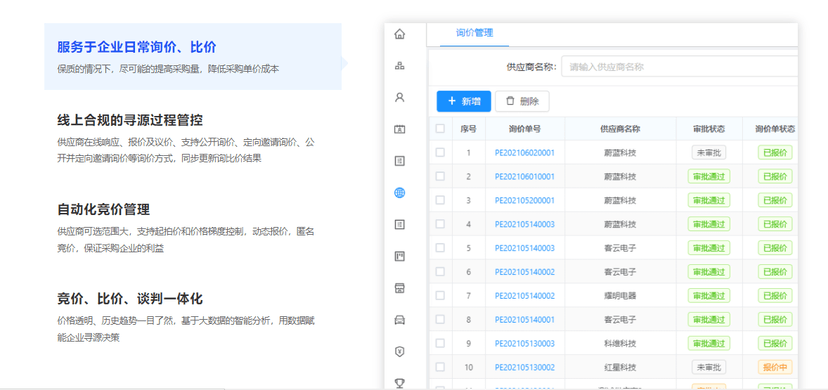Click the store icon in sidebar

tap(400, 288)
